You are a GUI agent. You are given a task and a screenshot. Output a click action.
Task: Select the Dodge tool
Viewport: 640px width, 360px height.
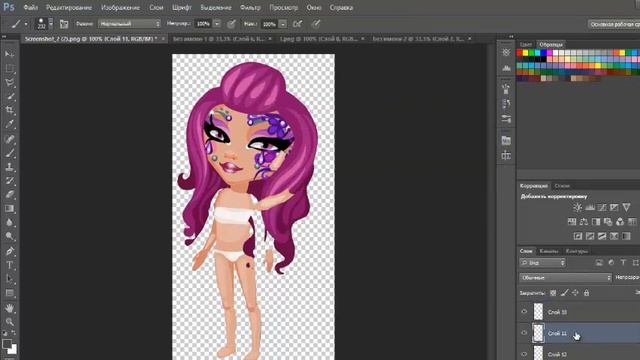[x=10, y=236]
